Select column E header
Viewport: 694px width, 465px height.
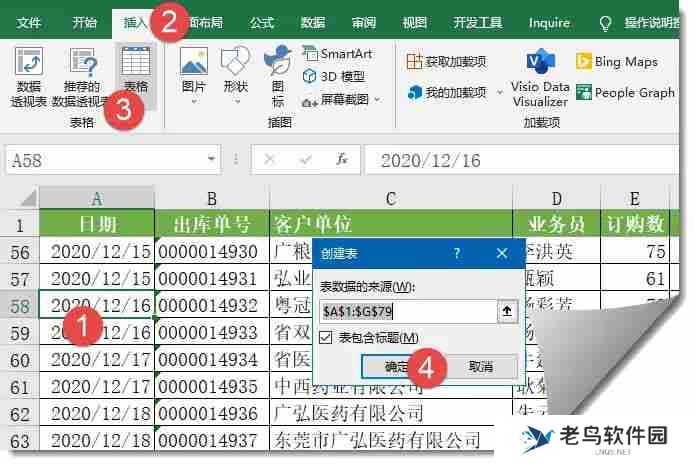click(635, 198)
